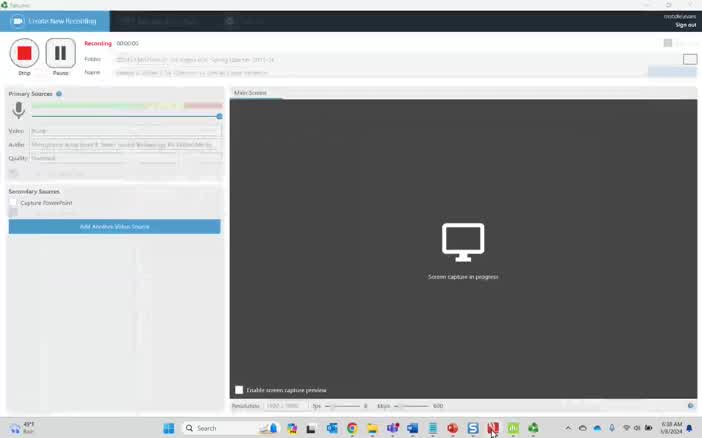Open the Audio source dropdown
The image size is (702, 438).
coord(124,144)
